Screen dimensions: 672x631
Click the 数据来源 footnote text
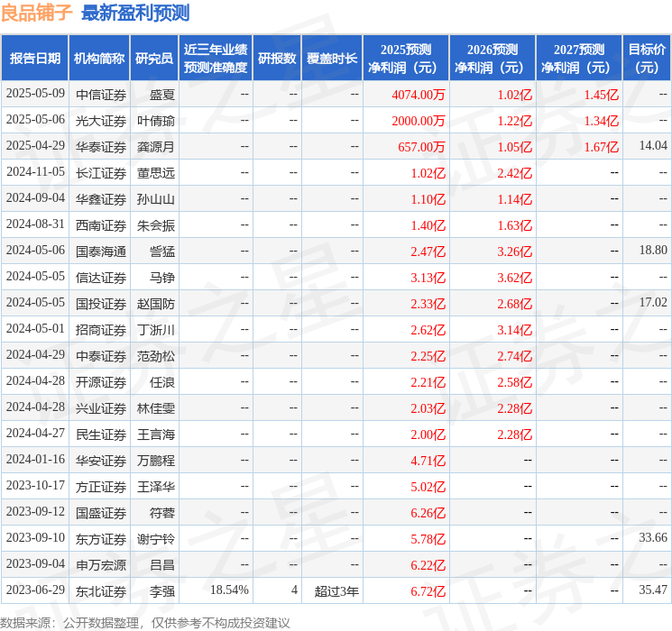(x=145, y=622)
